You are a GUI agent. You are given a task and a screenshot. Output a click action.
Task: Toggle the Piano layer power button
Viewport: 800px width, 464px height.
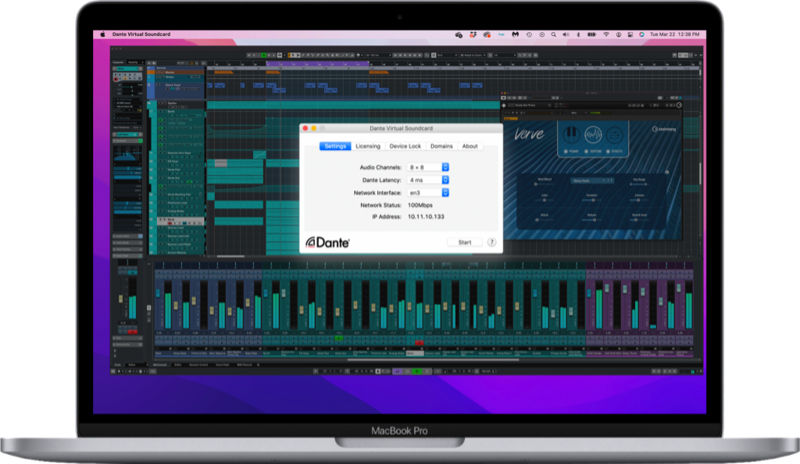pos(566,152)
